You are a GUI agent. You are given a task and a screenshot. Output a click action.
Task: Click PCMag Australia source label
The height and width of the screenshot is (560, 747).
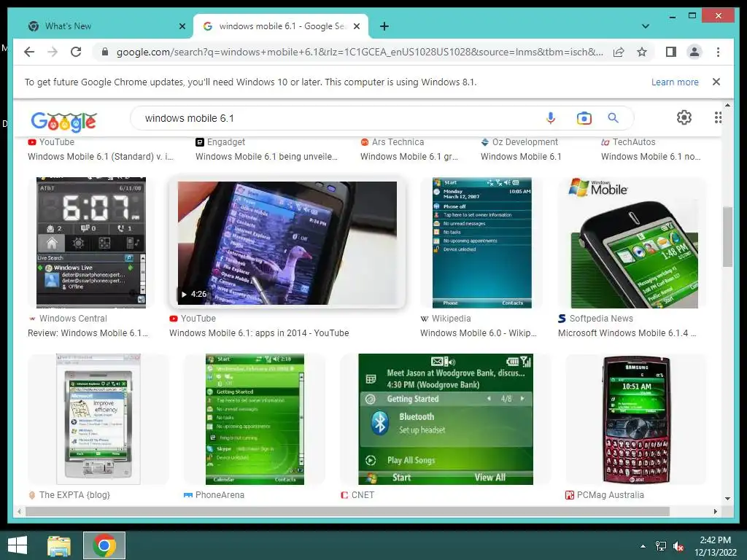pos(611,495)
